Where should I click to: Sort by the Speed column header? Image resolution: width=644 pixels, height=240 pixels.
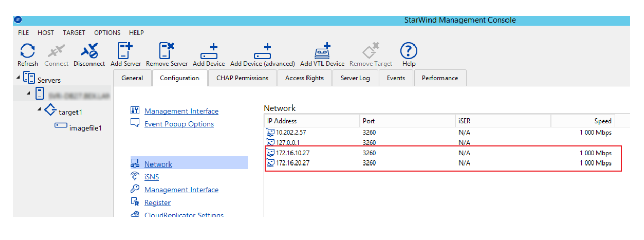click(x=583, y=121)
